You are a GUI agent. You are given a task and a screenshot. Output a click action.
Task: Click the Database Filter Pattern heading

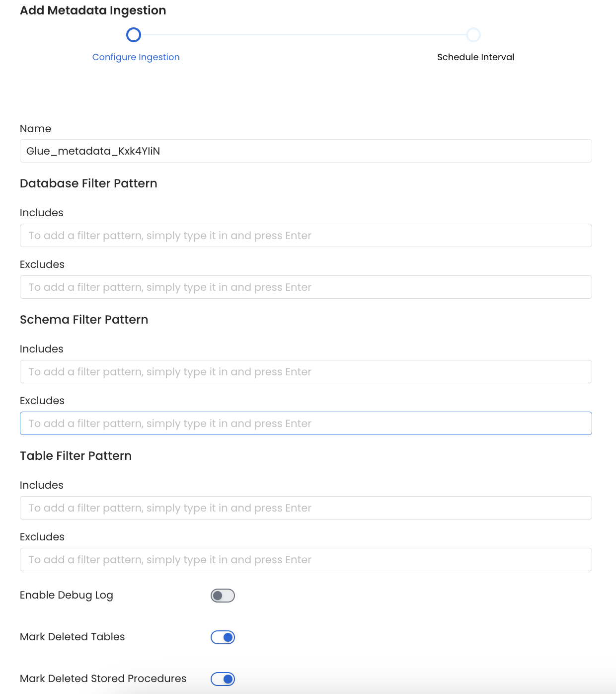[88, 183]
